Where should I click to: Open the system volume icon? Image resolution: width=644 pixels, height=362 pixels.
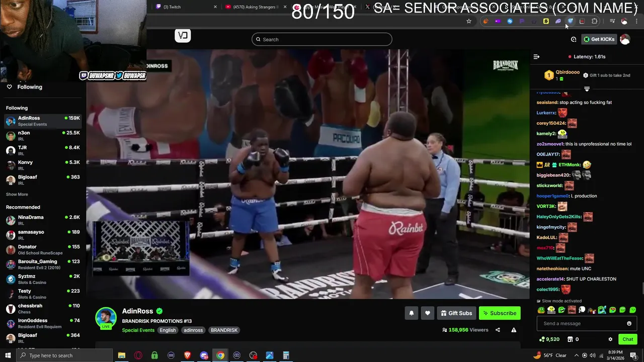pos(592,355)
